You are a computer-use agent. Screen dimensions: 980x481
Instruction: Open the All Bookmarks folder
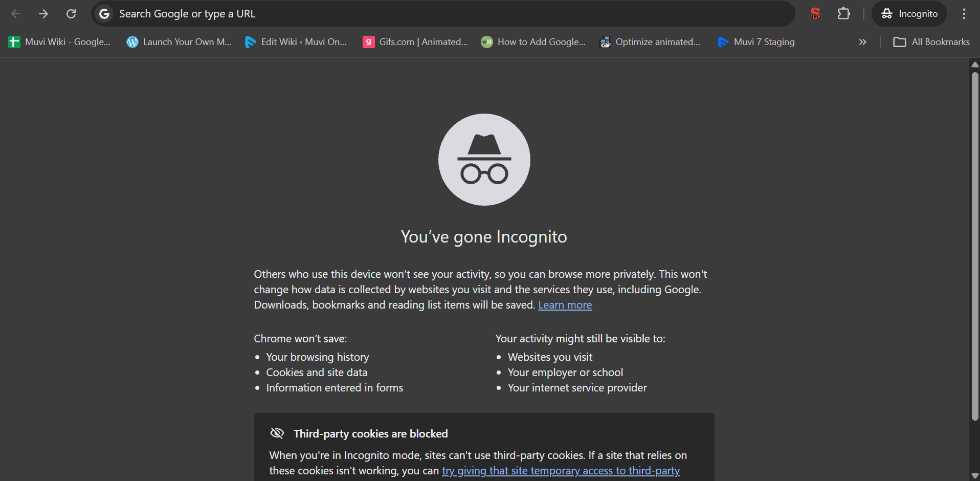pyautogui.click(x=931, y=42)
